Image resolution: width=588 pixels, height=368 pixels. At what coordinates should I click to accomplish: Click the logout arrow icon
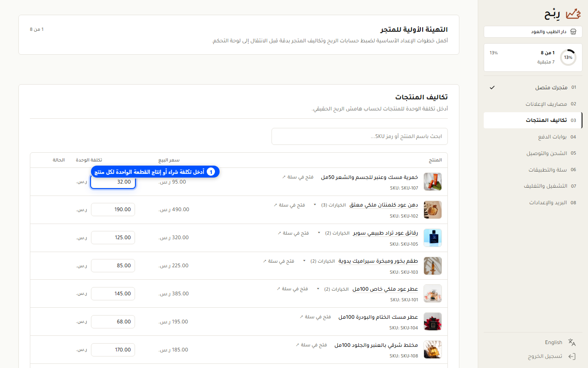point(572,356)
